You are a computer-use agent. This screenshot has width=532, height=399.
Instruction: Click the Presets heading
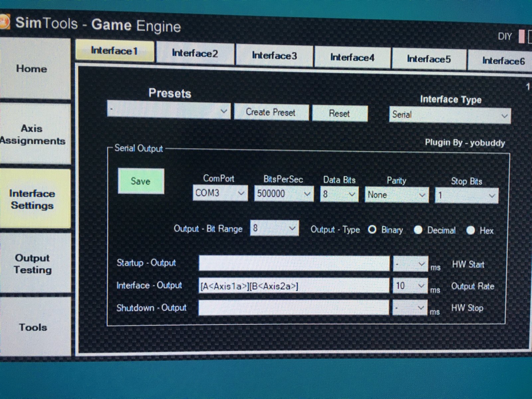pos(170,93)
